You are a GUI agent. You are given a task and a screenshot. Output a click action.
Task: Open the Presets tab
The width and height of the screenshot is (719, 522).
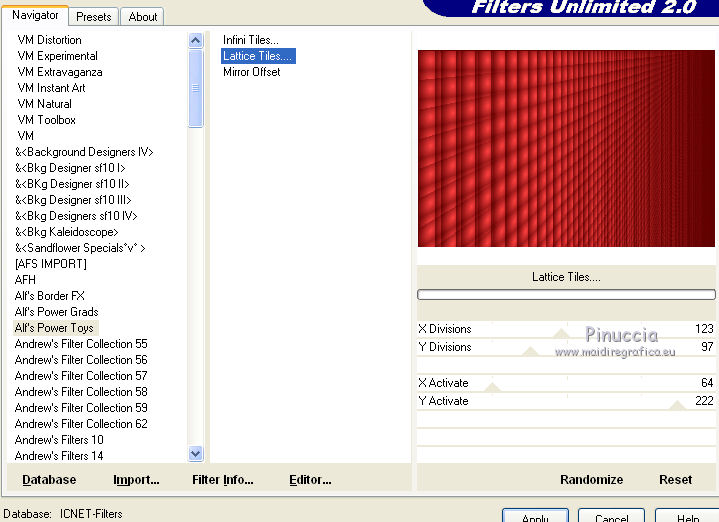point(94,17)
